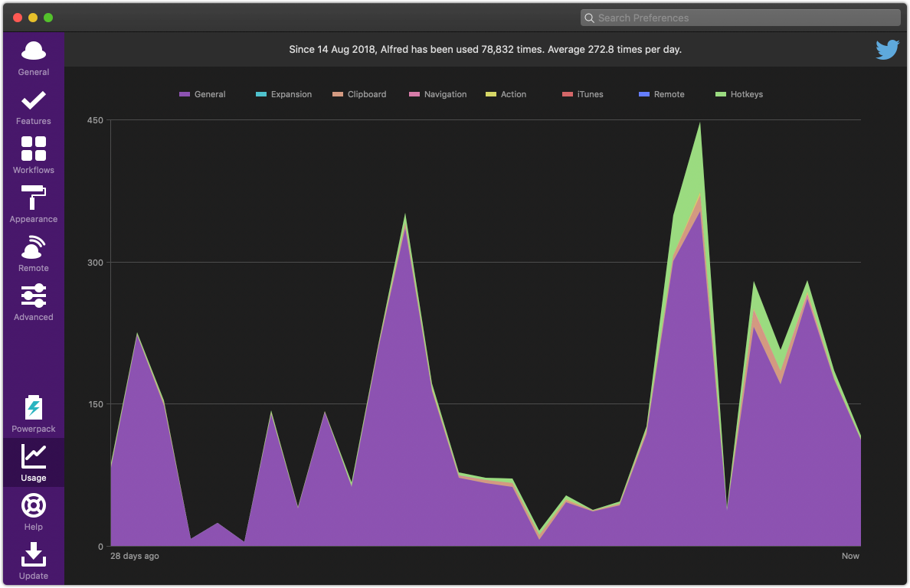Screen dimensions: 910x588
Task: Open the General preferences hat icon
Action: point(34,51)
